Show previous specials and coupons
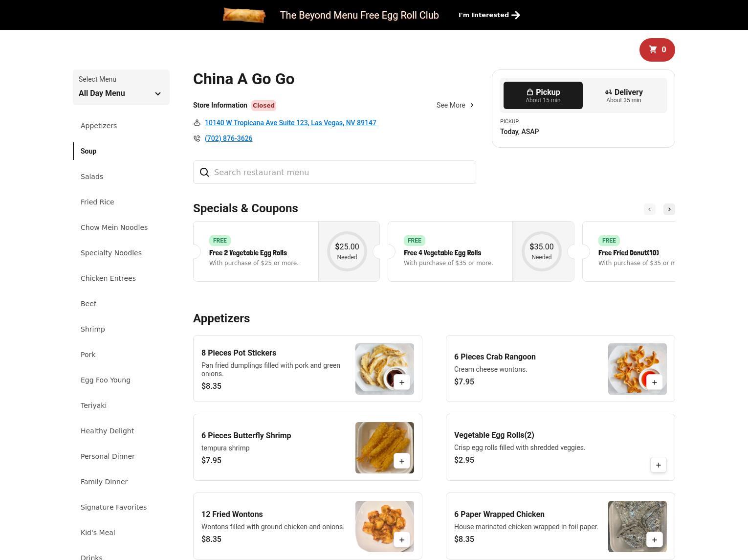This screenshot has width=748, height=560. tap(650, 209)
